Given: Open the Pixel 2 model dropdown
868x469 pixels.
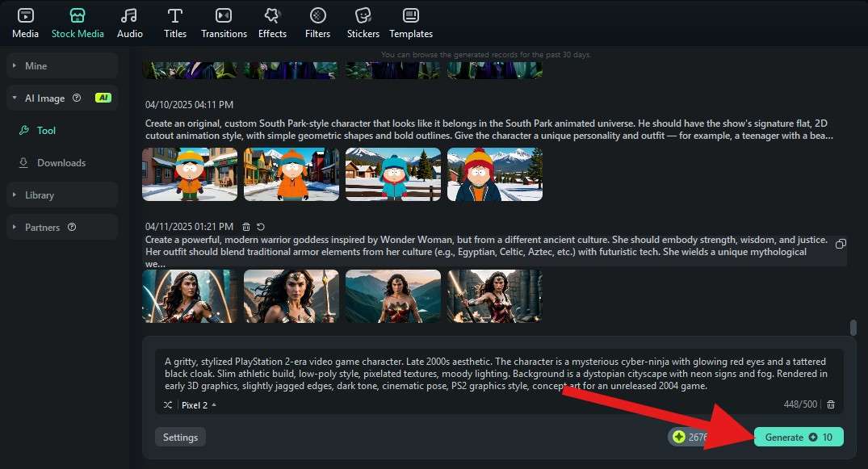Looking at the screenshot, I should coord(198,405).
